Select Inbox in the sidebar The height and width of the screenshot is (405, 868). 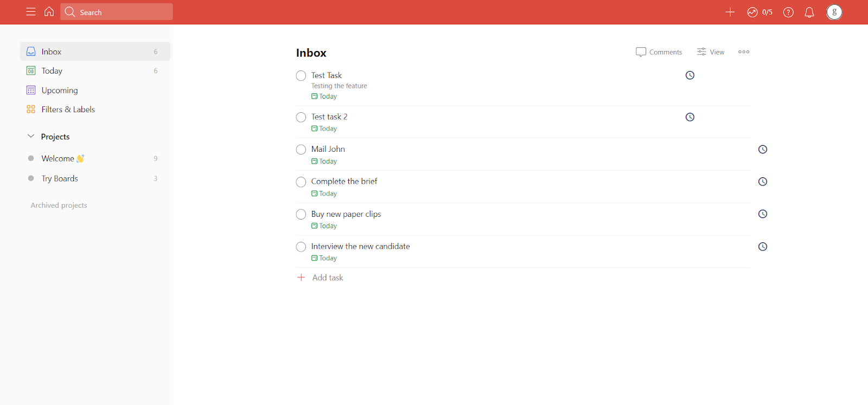pyautogui.click(x=95, y=52)
